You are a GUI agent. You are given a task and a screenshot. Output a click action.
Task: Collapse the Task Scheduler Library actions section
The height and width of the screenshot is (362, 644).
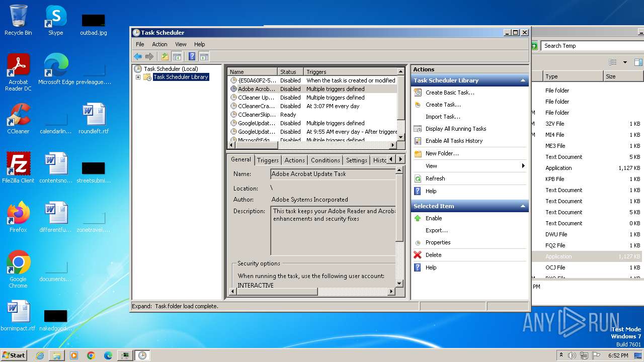[x=523, y=80]
